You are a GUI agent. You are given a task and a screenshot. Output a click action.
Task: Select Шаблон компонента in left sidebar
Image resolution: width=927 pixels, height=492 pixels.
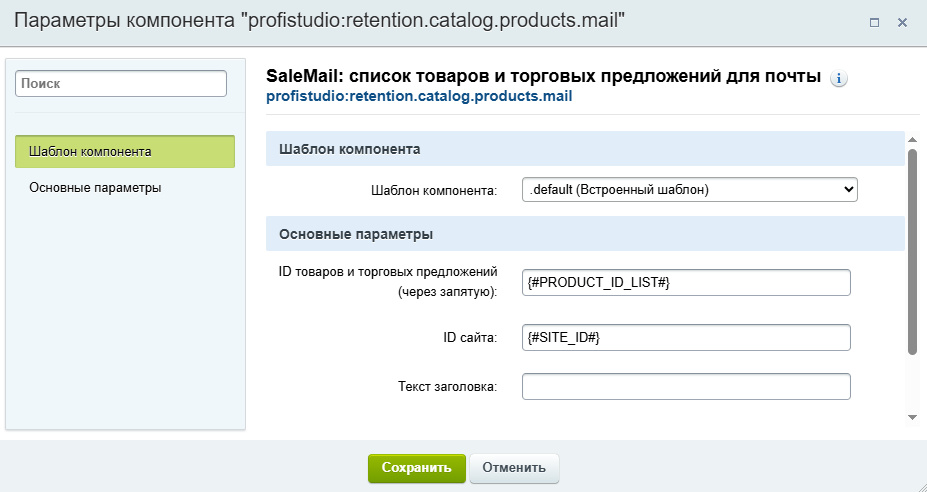[x=125, y=151]
